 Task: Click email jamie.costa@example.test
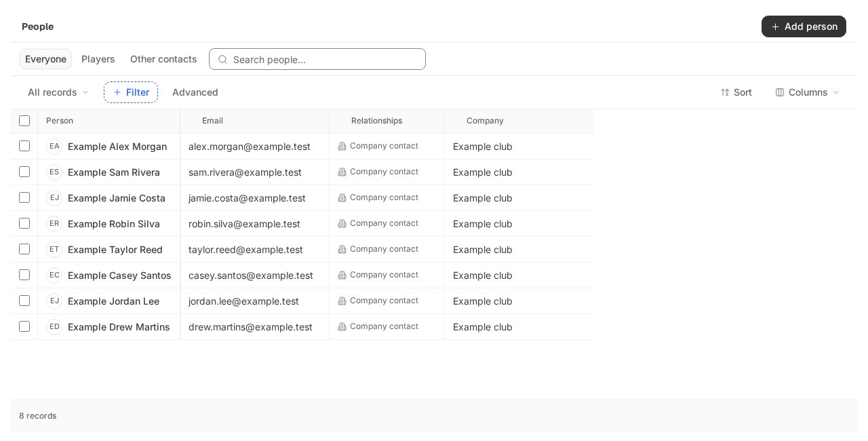(247, 198)
